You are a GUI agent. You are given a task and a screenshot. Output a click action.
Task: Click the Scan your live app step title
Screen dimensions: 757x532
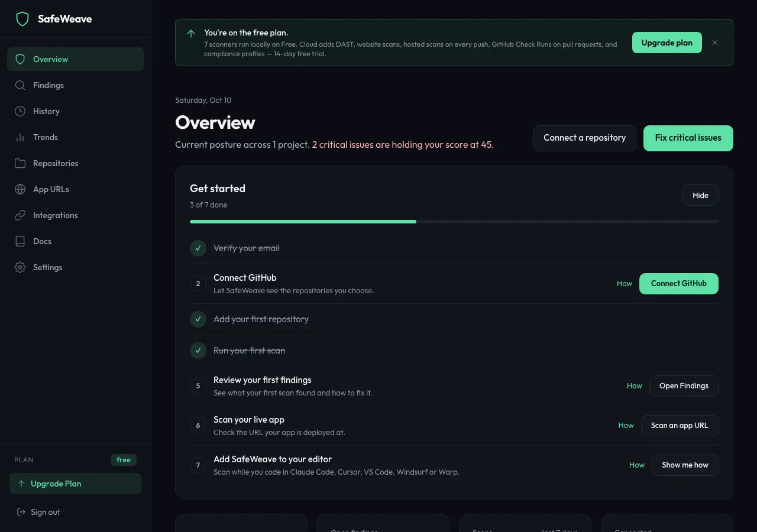(249, 420)
